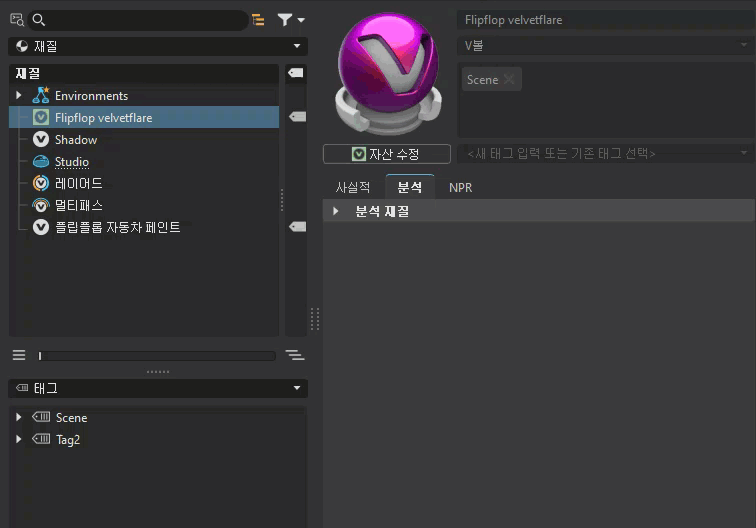This screenshot has height=528, width=756.
Task: Click the 레이어드 layered material icon
Action: click(41, 183)
